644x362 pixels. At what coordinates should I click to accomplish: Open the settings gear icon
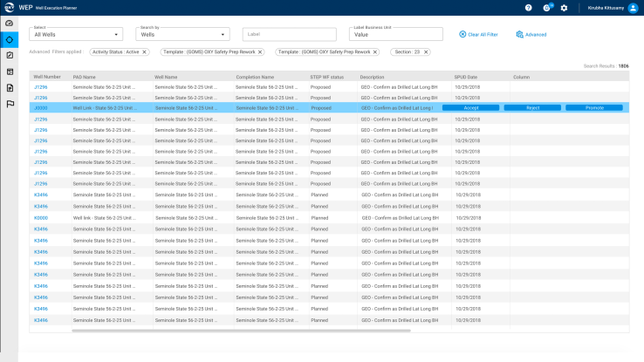(564, 8)
